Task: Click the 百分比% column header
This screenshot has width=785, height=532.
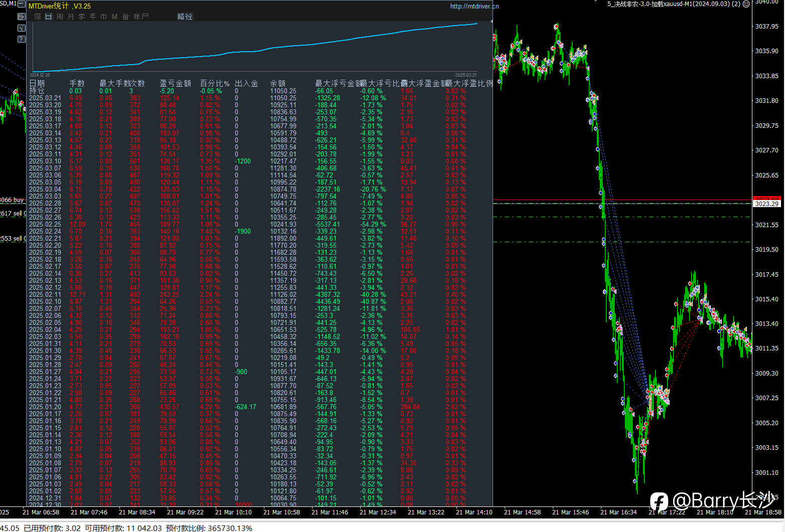Action: pyautogui.click(x=215, y=83)
